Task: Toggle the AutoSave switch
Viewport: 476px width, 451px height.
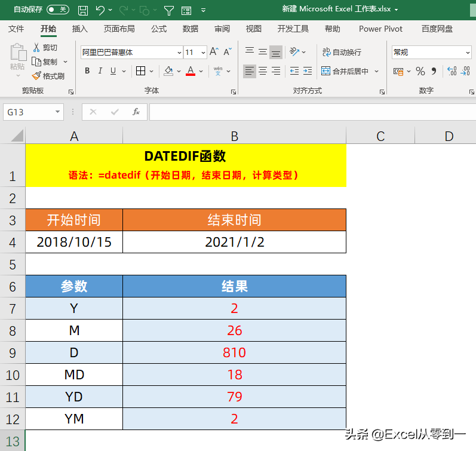Action: click(58, 10)
